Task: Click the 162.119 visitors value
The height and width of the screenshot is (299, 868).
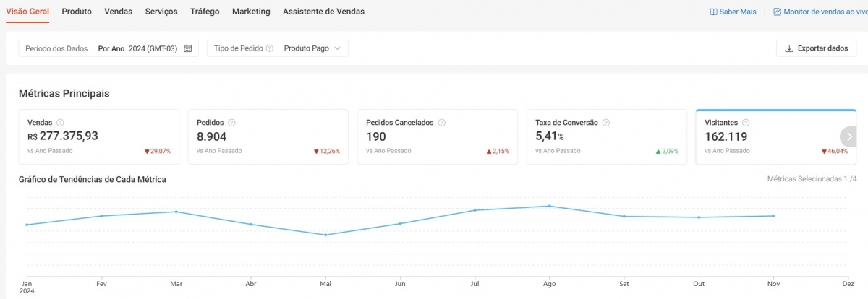Action: (x=726, y=136)
